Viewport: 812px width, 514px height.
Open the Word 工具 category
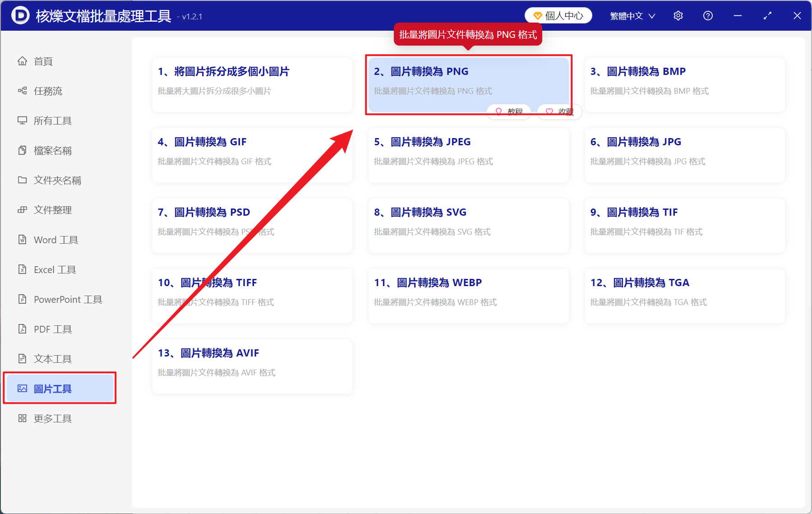click(x=55, y=240)
